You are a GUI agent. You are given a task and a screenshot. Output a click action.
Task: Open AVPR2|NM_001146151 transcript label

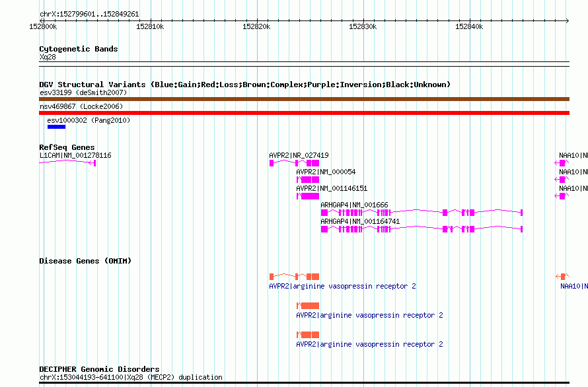click(x=332, y=188)
